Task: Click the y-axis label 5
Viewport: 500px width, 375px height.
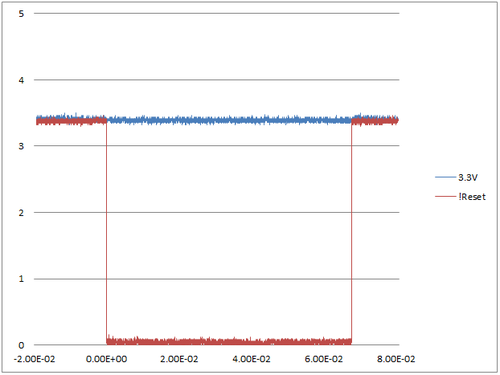Action: [x=21, y=14]
